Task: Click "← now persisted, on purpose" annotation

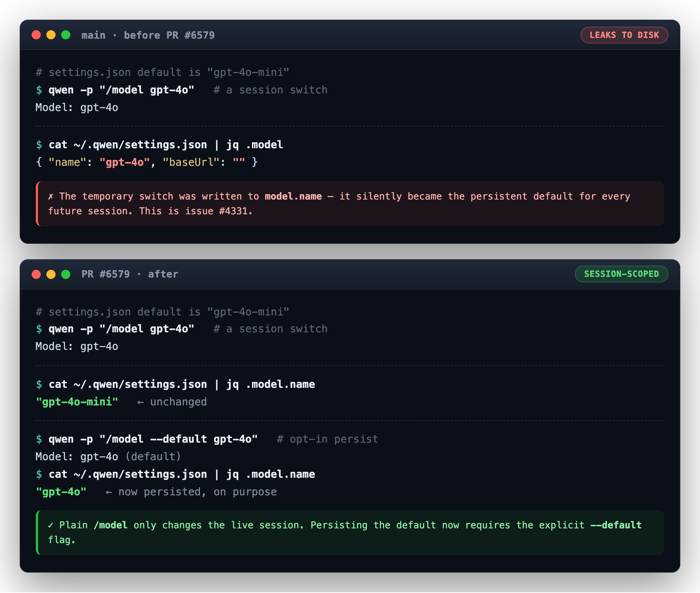Action: click(191, 492)
